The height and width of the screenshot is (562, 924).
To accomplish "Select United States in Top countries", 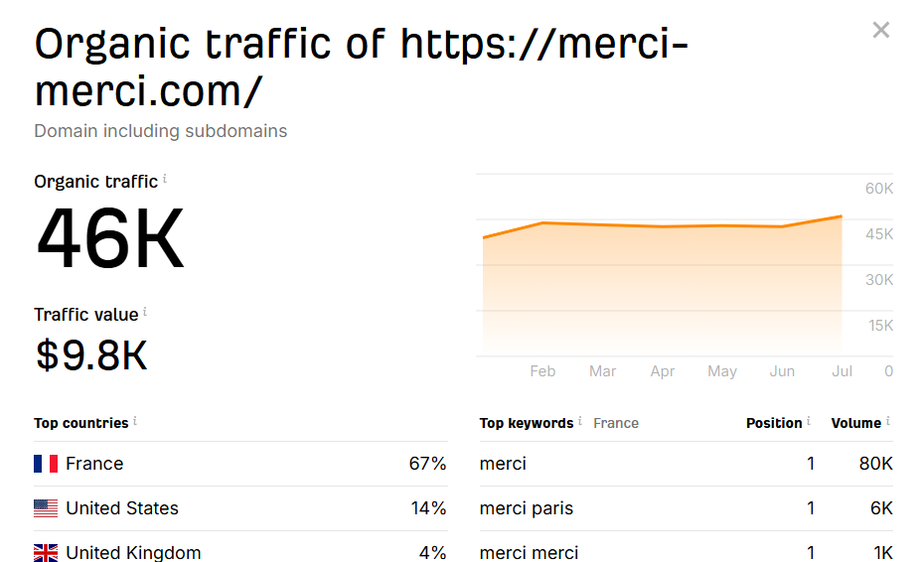I will tap(122, 508).
